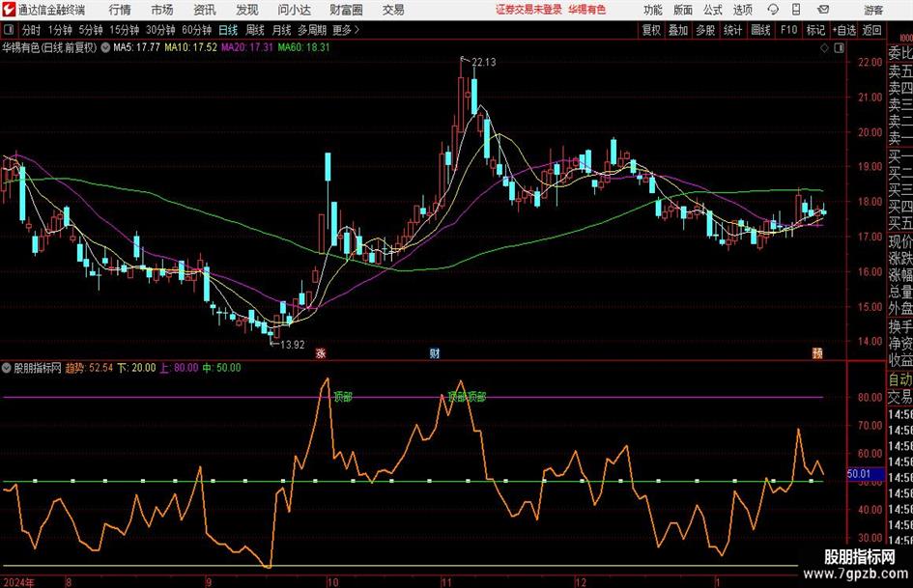913x588 pixels.
Task: Open the 行情 menu
Action: point(120,10)
